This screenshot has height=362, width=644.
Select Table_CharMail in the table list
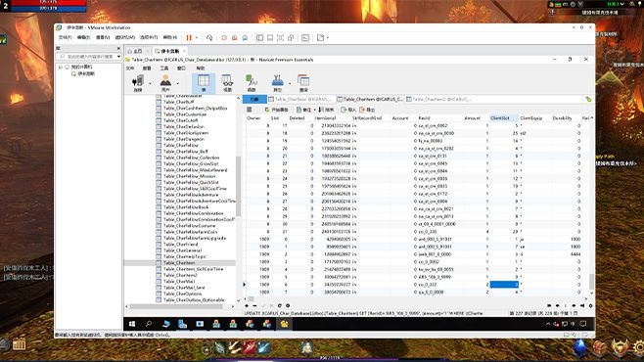click(179, 282)
